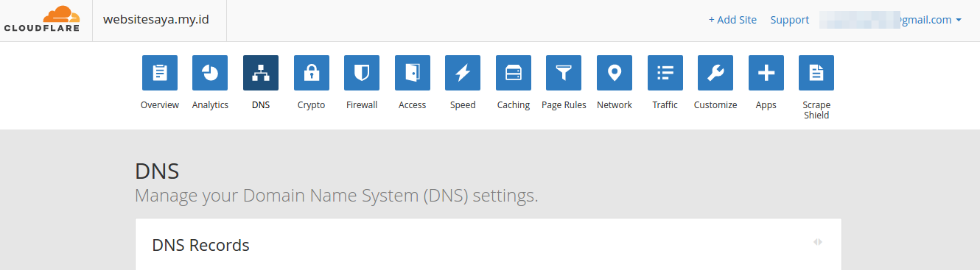Click the DNS Records heading
Screen dimensions: 980x270
[200, 245]
